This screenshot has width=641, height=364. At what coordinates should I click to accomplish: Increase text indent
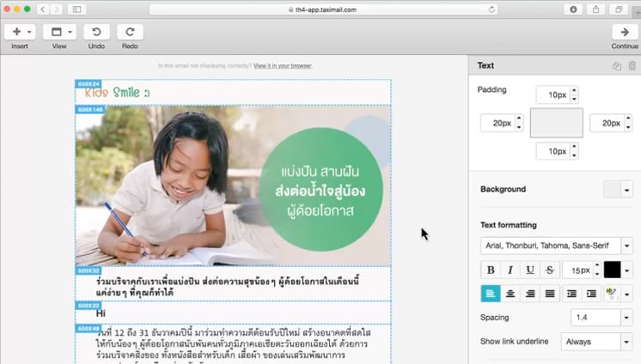click(x=591, y=294)
